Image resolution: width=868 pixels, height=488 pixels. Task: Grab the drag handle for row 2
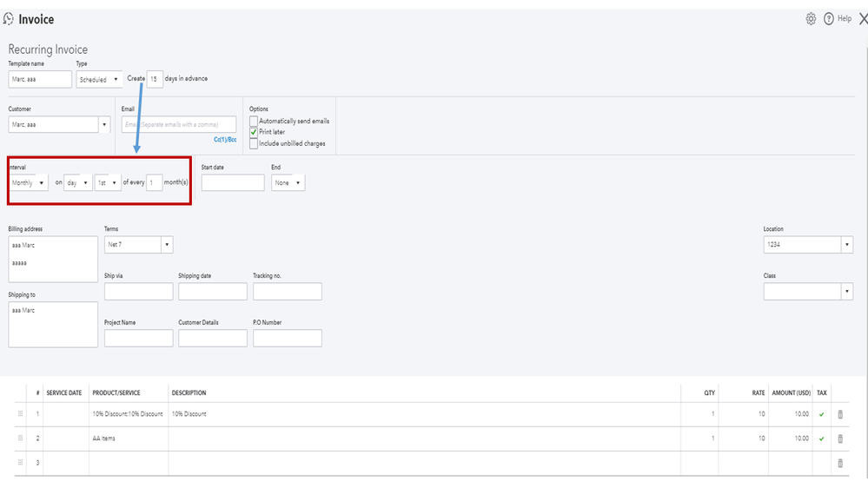pyautogui.click(x=21, y=439)
